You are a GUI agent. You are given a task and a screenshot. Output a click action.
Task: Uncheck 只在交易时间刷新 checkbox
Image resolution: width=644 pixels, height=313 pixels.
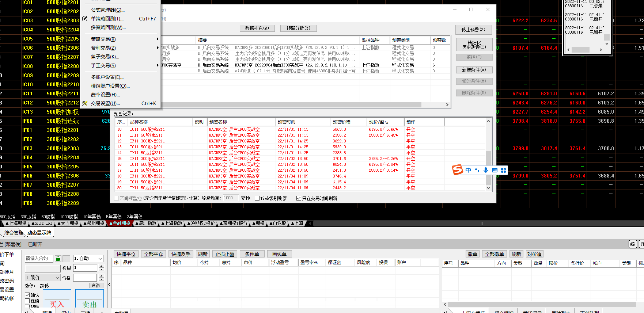click(299, 198)
